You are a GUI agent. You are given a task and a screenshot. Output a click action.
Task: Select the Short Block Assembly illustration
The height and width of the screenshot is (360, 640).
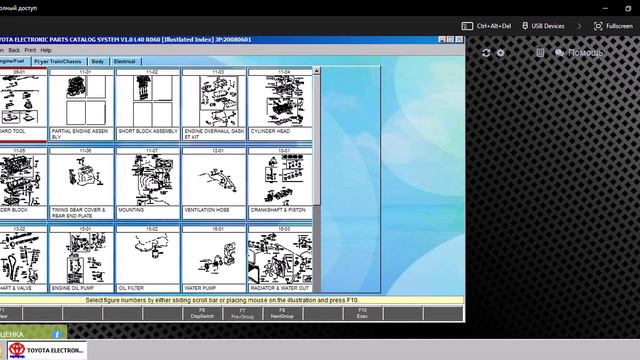pos(147,105)
